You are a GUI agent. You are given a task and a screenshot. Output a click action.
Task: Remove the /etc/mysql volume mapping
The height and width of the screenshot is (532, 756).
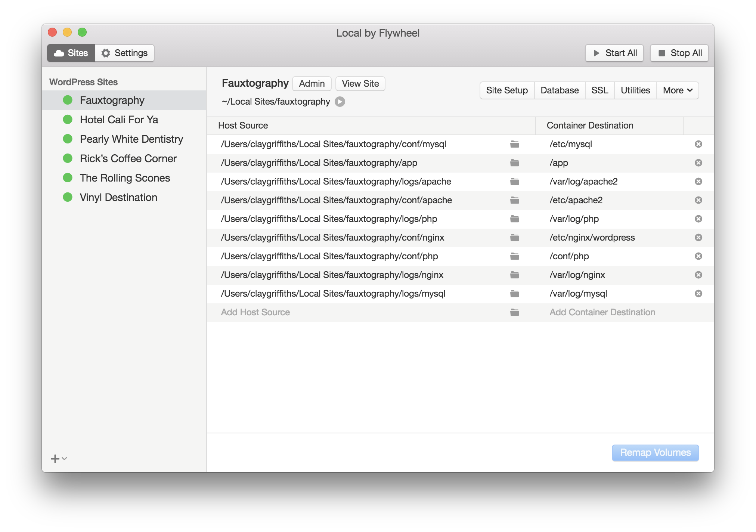point(698,144)
